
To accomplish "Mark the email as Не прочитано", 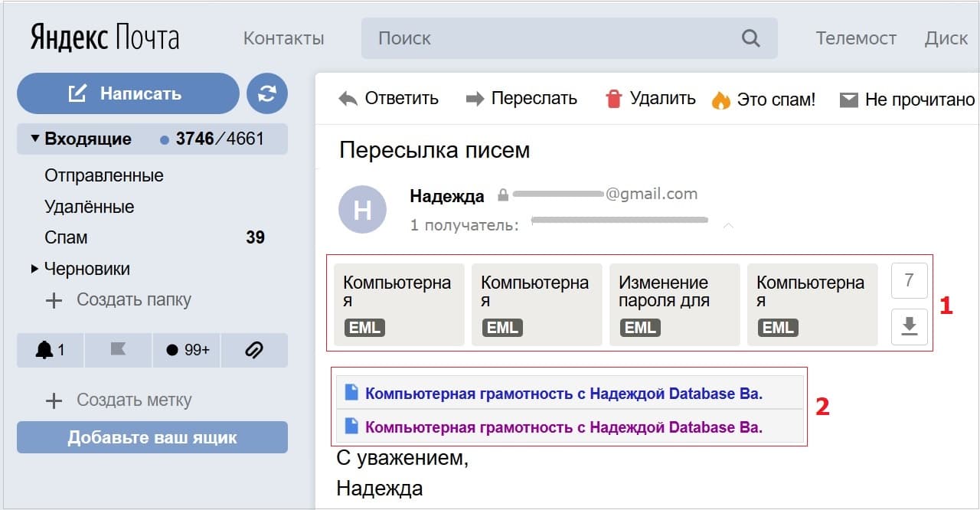I will coord(907,100).
